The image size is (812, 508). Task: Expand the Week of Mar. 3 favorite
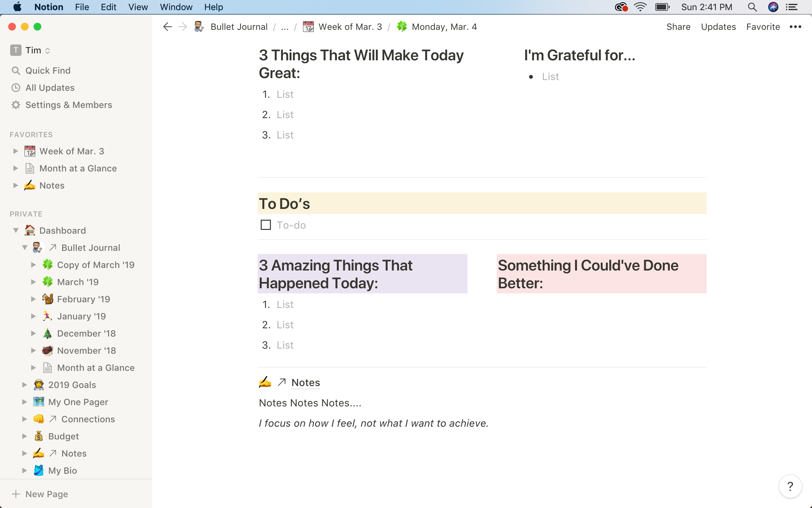click(x=16, y=151)
